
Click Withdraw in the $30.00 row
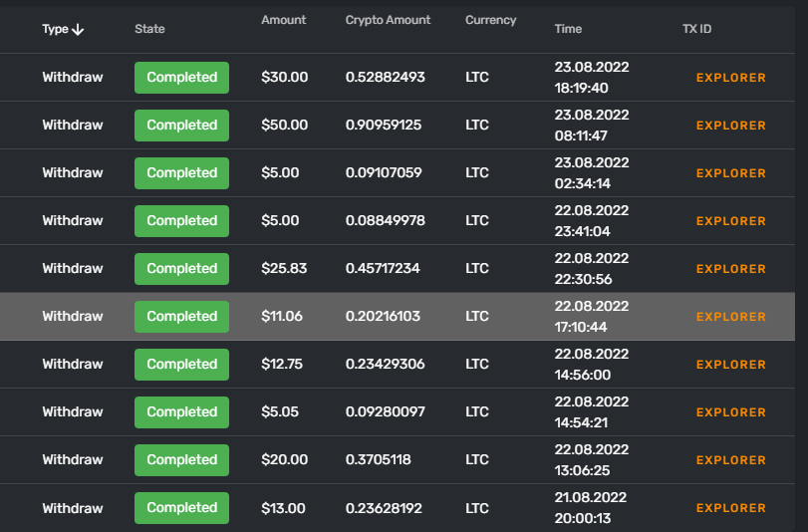pyautogui.click(x=73, y=78)
